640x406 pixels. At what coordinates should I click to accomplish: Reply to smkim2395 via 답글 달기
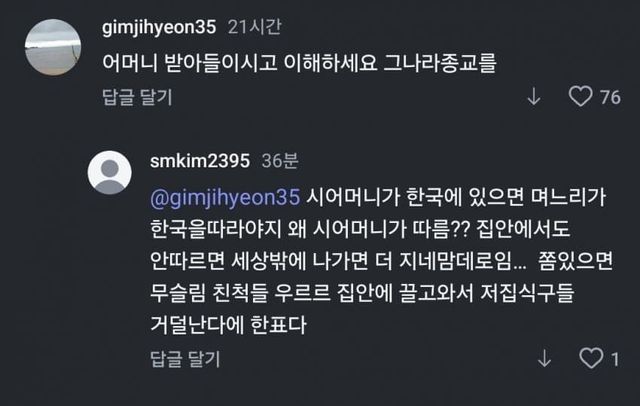click(x=185, y=359)
